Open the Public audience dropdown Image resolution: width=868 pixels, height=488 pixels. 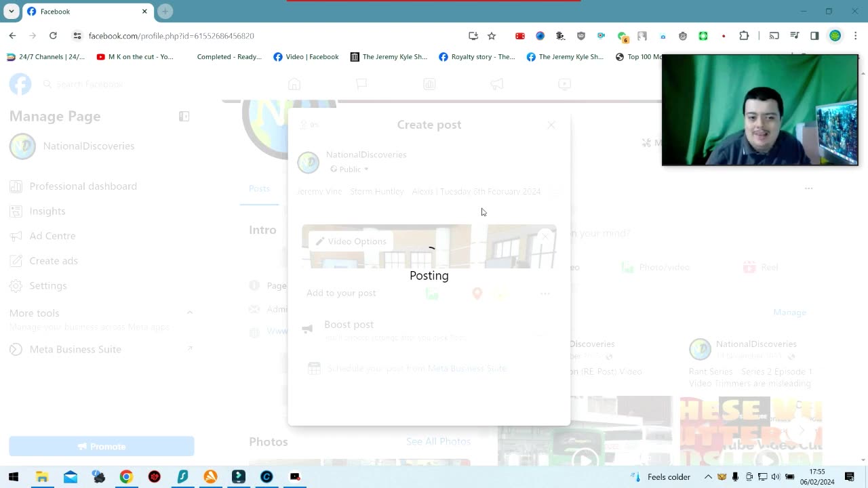pos(349,169)
